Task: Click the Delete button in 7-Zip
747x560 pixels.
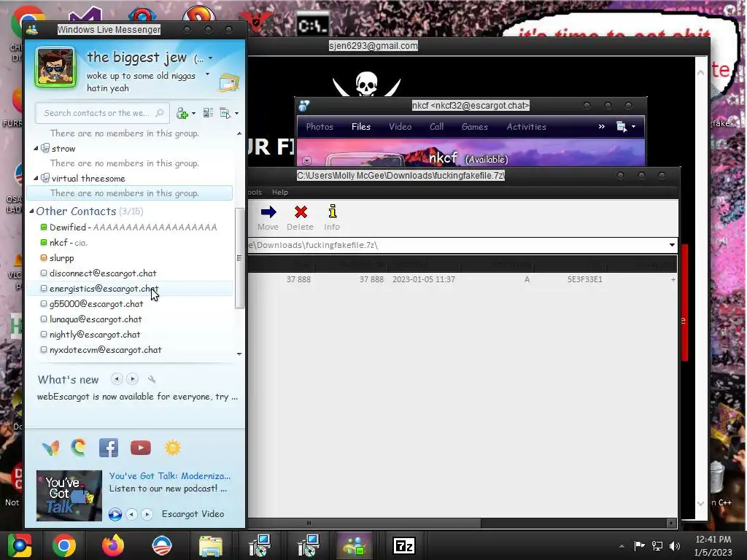Action: point(300,217)
